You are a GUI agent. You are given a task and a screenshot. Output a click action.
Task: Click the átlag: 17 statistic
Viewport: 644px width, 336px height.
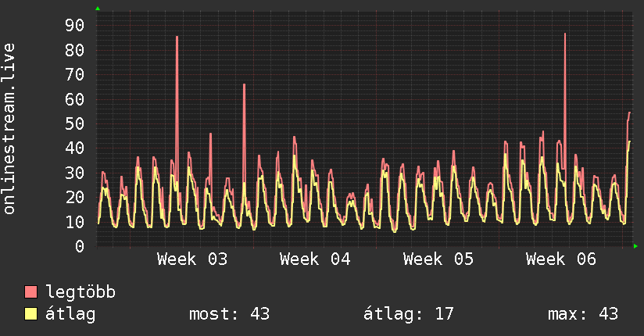coord(409,314)
